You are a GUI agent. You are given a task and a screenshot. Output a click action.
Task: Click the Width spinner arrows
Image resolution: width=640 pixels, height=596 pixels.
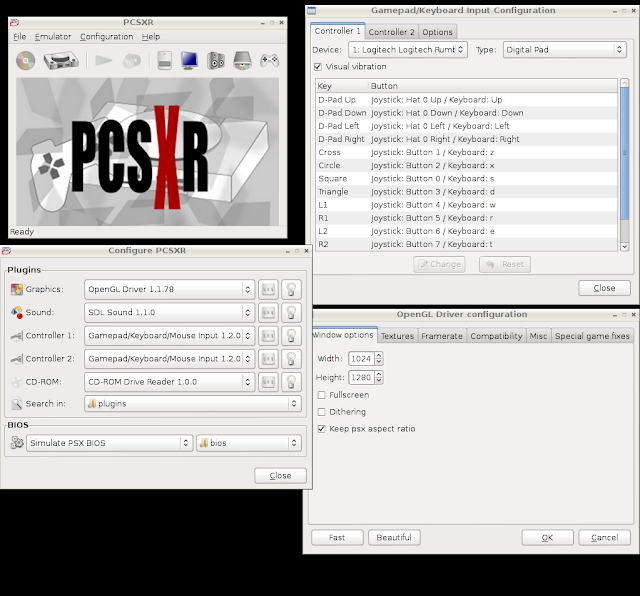379,359
